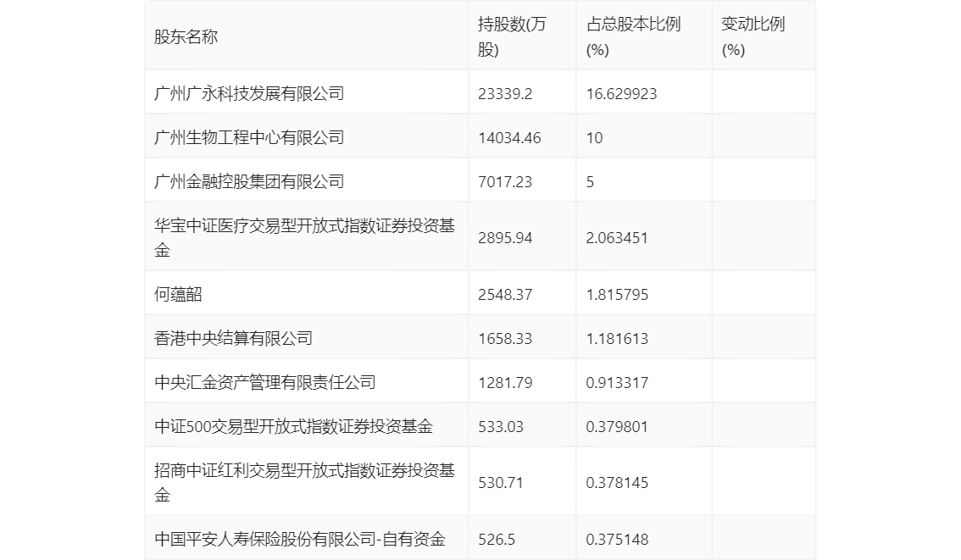961x560 pixels.
Task: Select the value 1658.33
Action: tap(505, 339)
